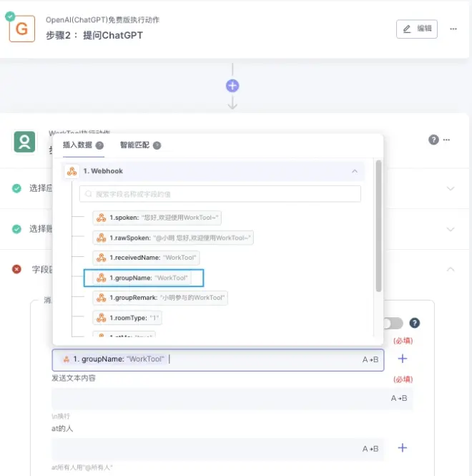
Task: Click the 编辑 button for step 2
Action: (x=416, y=29)
